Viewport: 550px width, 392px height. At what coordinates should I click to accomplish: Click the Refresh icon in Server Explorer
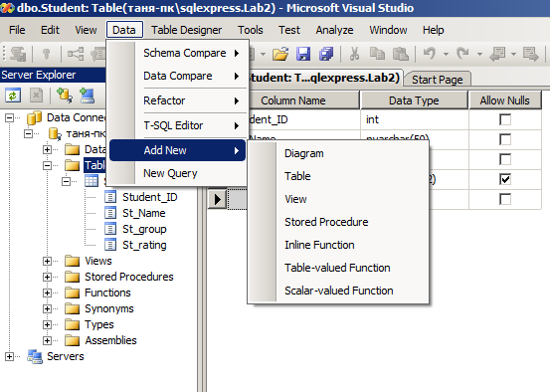click(x=13, y=96)
